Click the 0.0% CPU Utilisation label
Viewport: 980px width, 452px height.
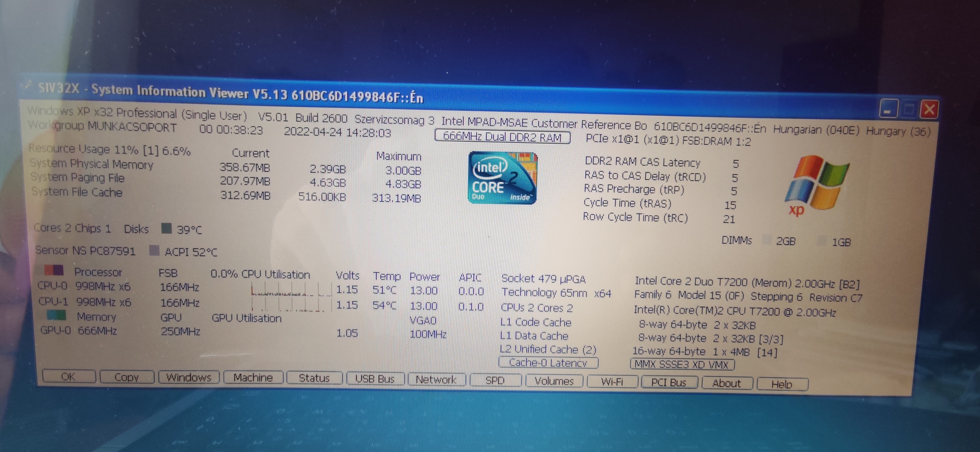click(260, 274)
